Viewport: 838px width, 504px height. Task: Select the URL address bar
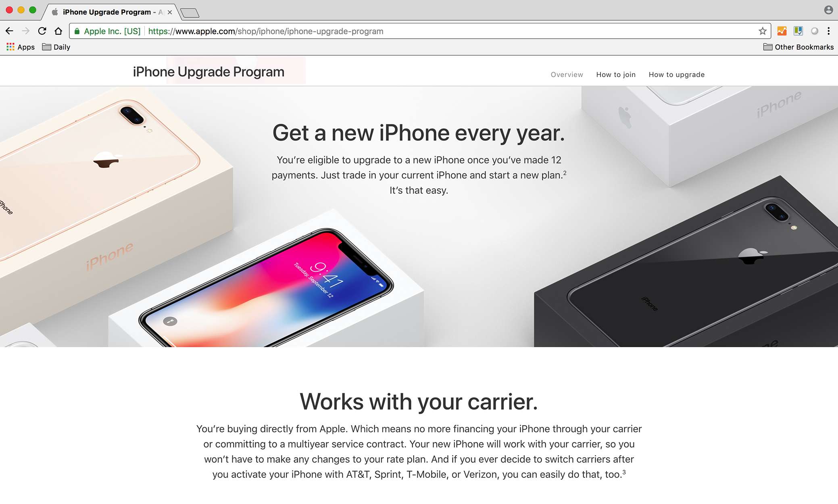pos(419,32)
